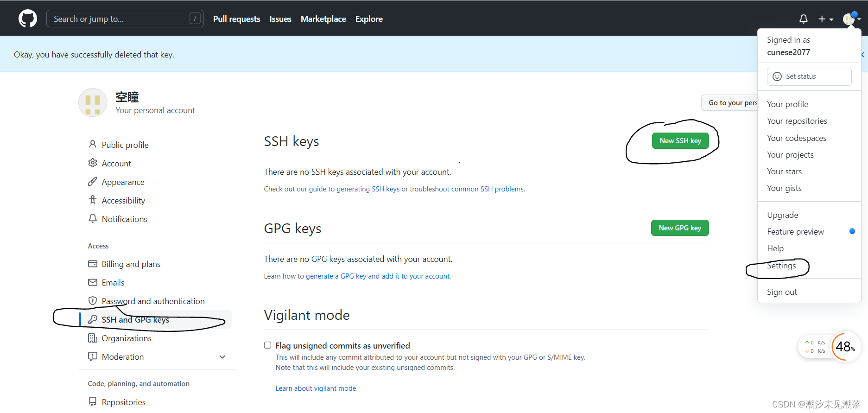Open Account settings page
868x413 pixels.
coord(116,164)
